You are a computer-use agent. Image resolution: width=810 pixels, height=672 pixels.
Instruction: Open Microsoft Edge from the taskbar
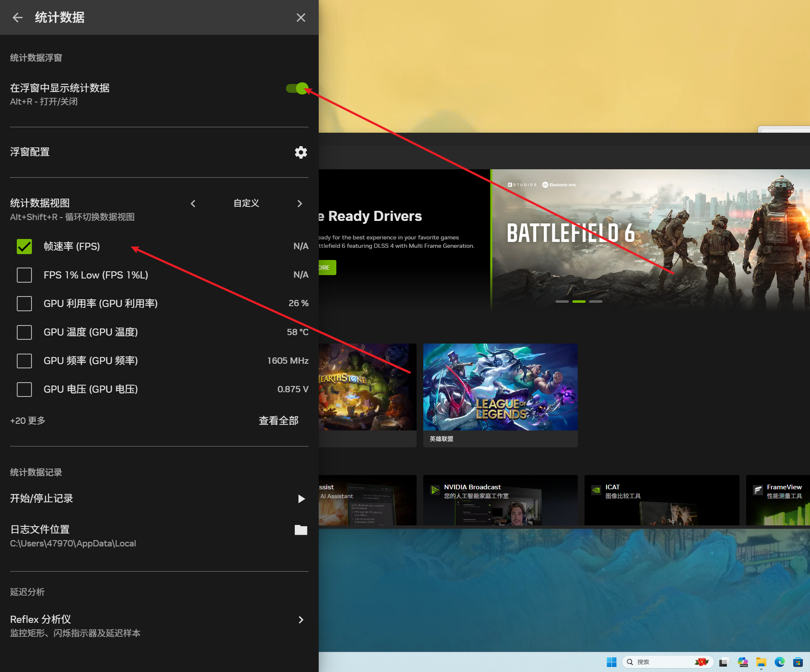[780, 662]
